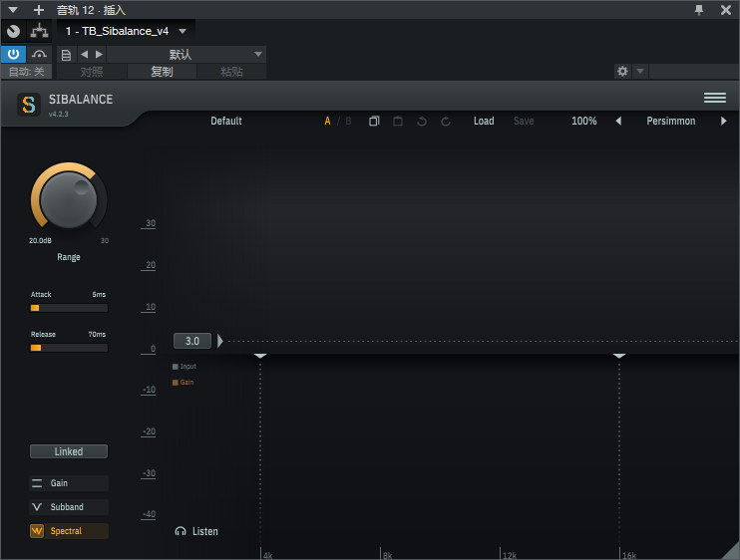Screen dimensions: 740x560
Task: Click the 音轨 12 · 插入 title
Action: coord(91,10)
